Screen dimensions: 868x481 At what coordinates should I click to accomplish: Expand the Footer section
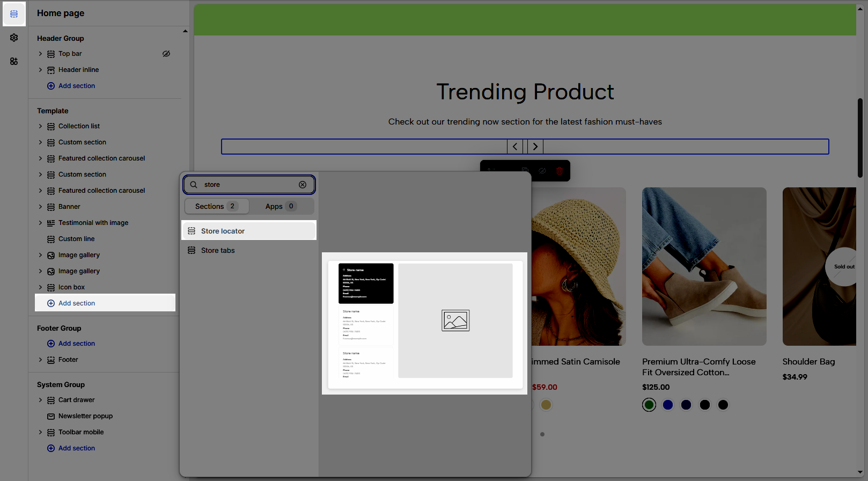[40, 360]
